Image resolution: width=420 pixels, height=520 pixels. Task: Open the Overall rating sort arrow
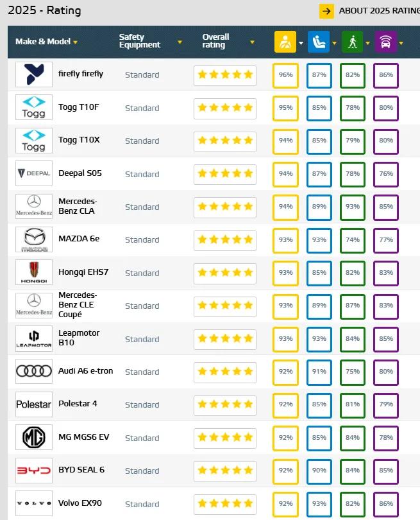pyautogui.click(x=253, y=42)
